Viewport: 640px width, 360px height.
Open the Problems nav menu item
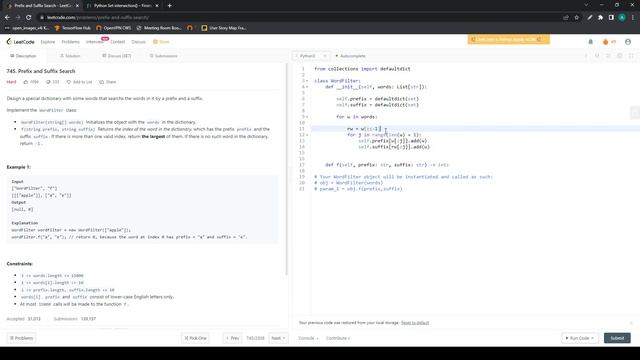pos(70,42)
